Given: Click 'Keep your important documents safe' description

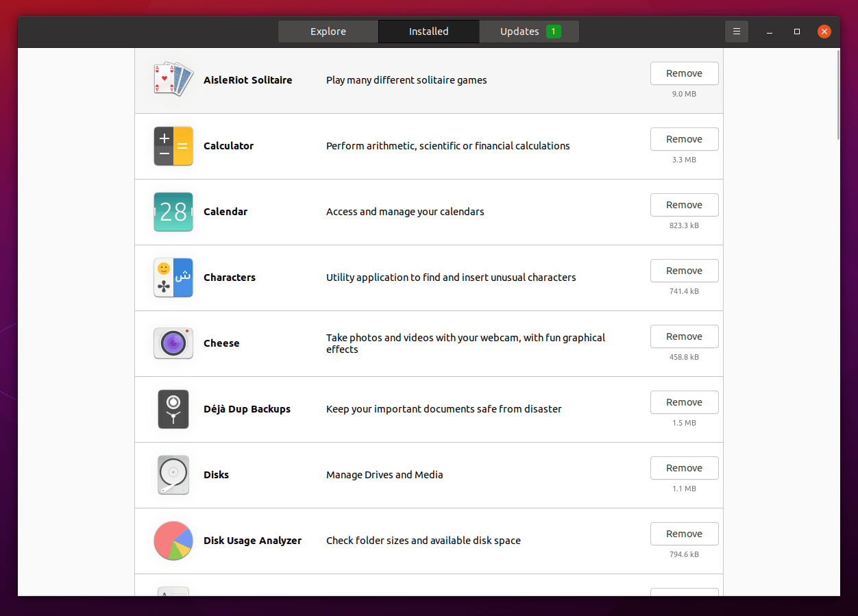Looking at the screenshot, I should pos(444,409).
